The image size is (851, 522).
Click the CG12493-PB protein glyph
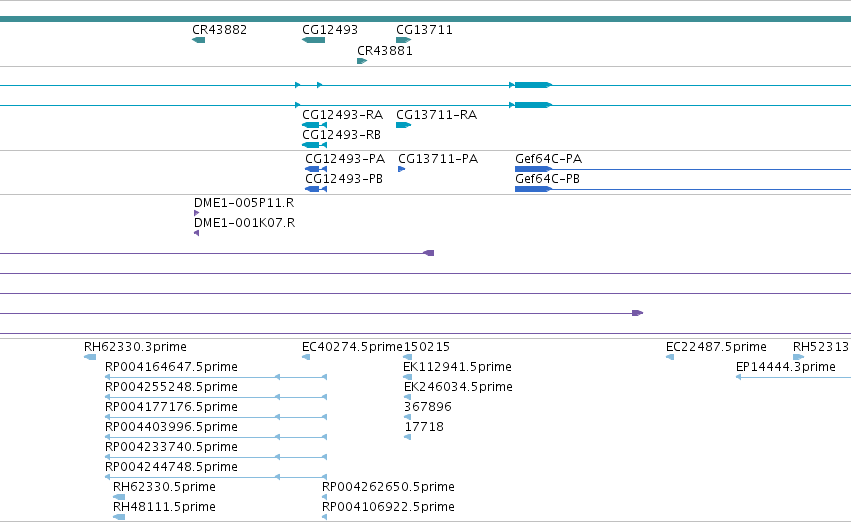(316, 189)
